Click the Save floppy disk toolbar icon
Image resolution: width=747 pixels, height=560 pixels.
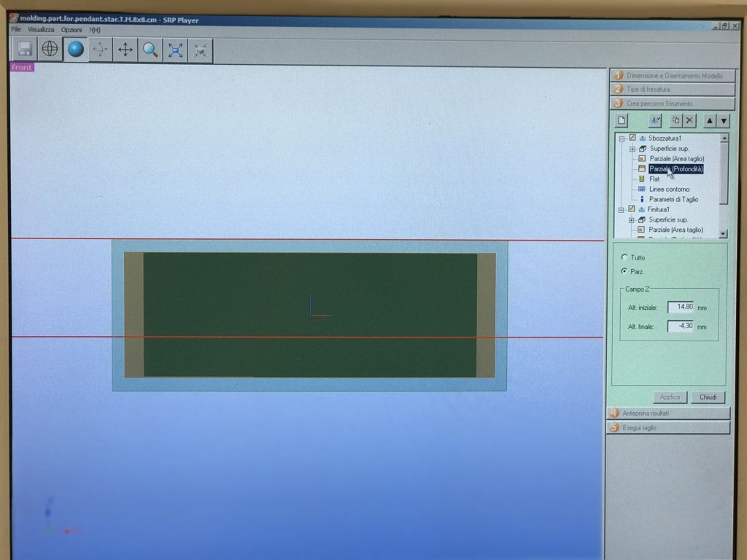tap(24, 50)
